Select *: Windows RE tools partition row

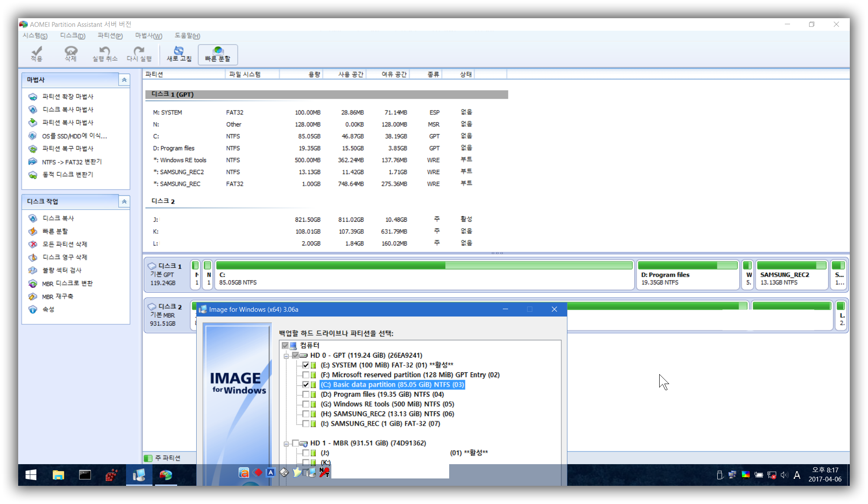326,160
